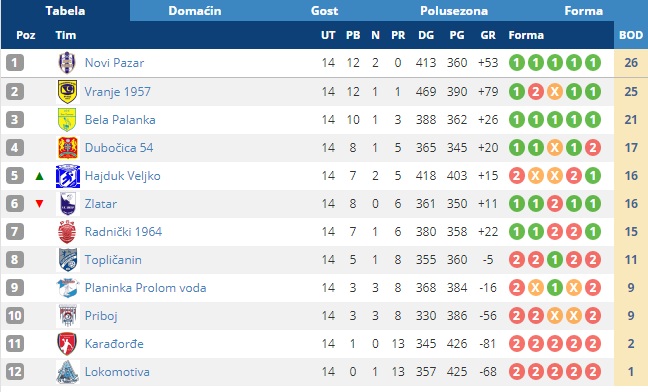
Task: Click the Radnički 1964 red crest
Action: pyautogui.click(x=67, y=232)
